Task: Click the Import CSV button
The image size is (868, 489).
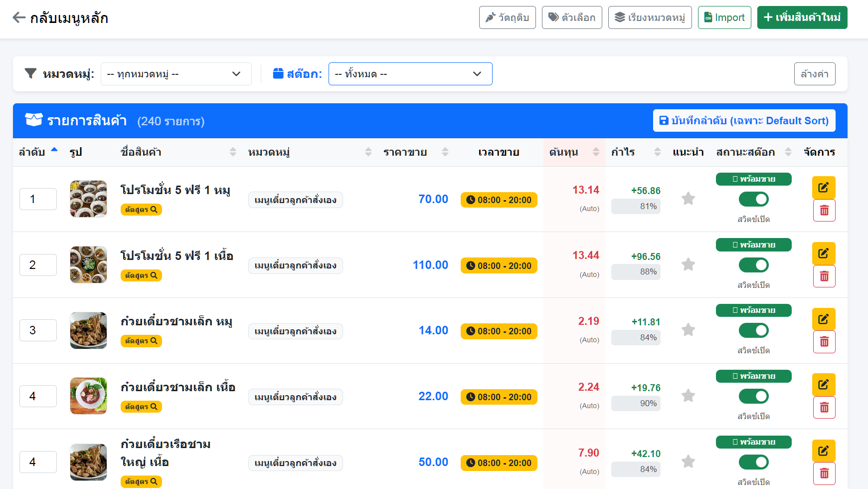Action: click(x=724, y=17)
